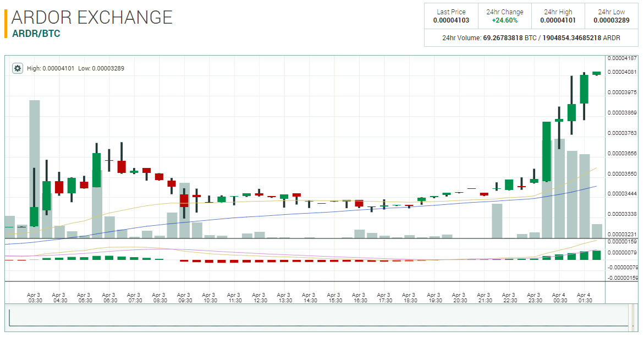Click the Apr 4 01:30 time axis label
644x337 pixels.
[x=585, y=297]
